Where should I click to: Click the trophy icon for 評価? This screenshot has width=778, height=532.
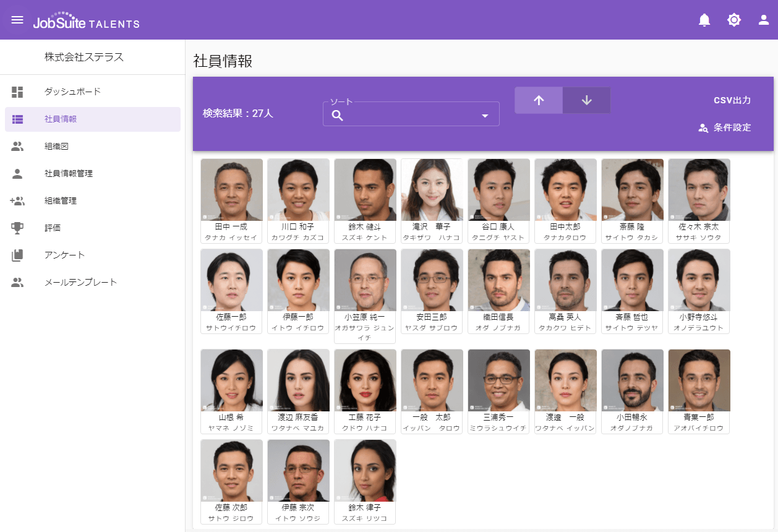(17, 228)
